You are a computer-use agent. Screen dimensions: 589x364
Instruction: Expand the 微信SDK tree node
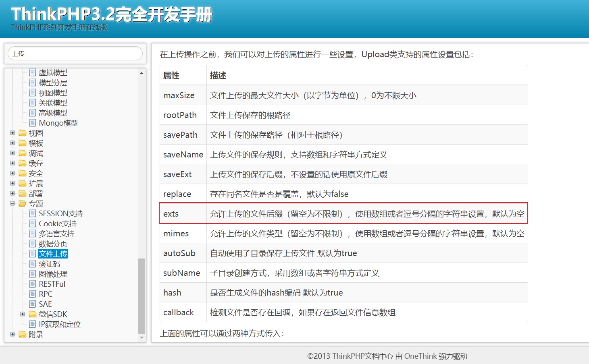23,314
